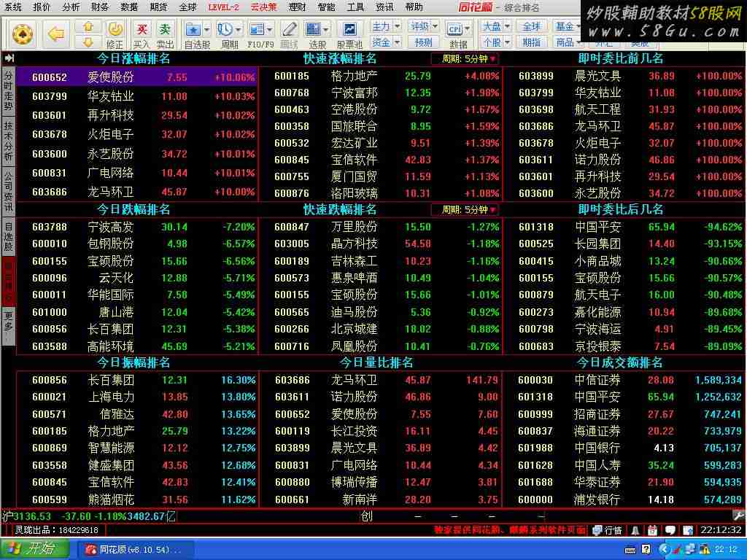The image size is (747, 560).
Task: Click the 创 index label in status bar
Action: pyautogui.click(x=367, y=516)
